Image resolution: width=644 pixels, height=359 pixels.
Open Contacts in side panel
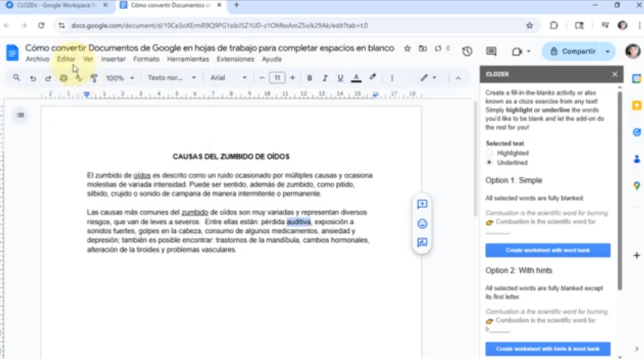637,159
